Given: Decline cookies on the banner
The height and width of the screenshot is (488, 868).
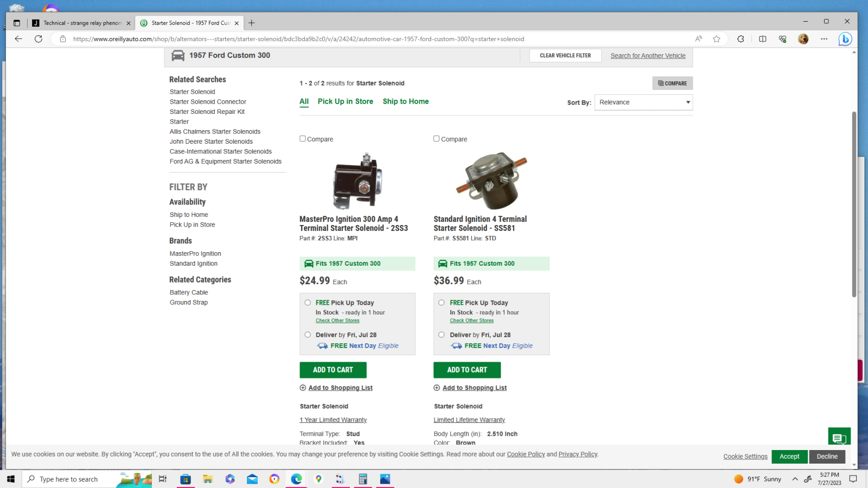Looking at the screenshot, I should coord(827,457).
